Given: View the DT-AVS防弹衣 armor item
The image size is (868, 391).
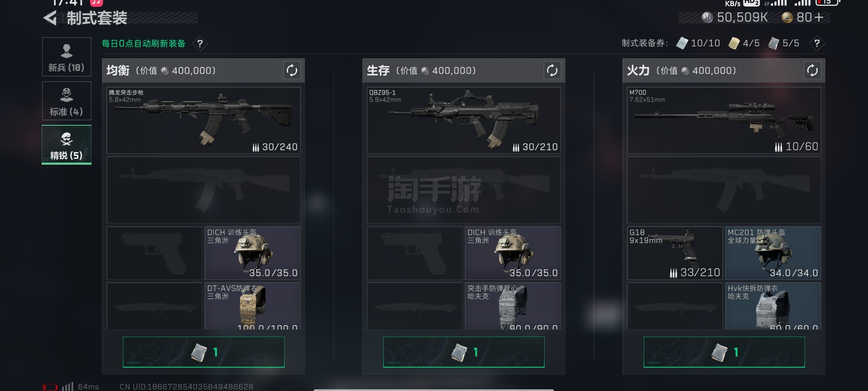Looking at the screenshot, I should 253,306.
